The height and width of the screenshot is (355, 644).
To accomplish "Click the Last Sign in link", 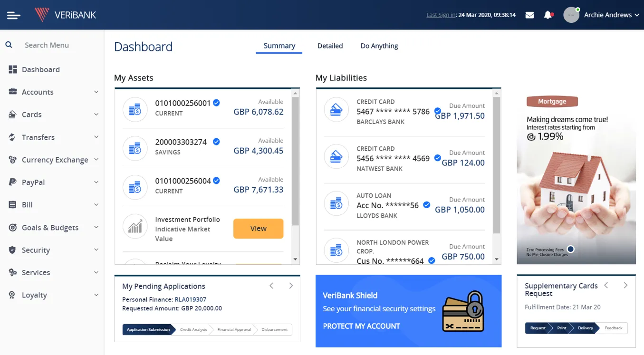I will click(441, 15).
